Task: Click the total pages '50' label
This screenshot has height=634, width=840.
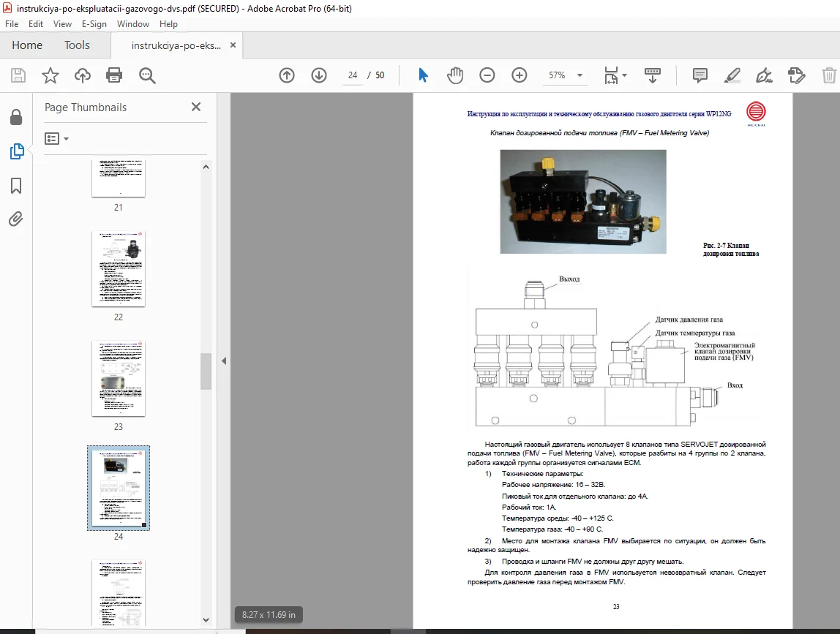Action: click(x=380, y=75)
